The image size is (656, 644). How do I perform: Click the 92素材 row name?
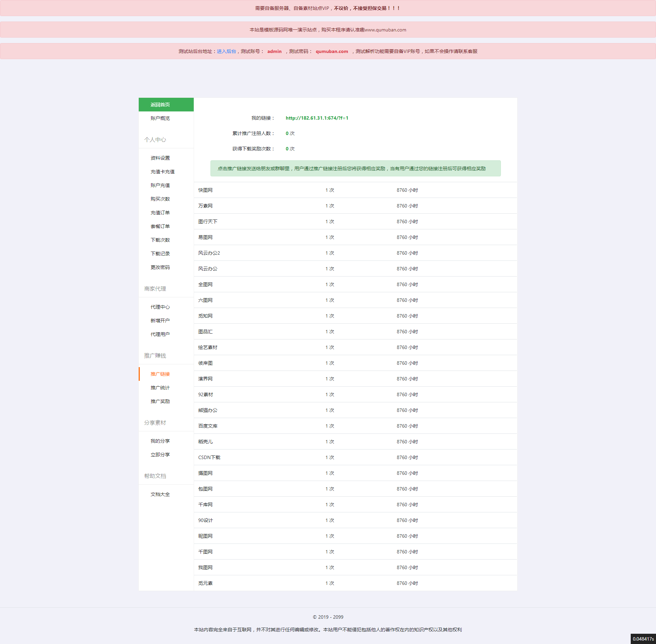205,394
